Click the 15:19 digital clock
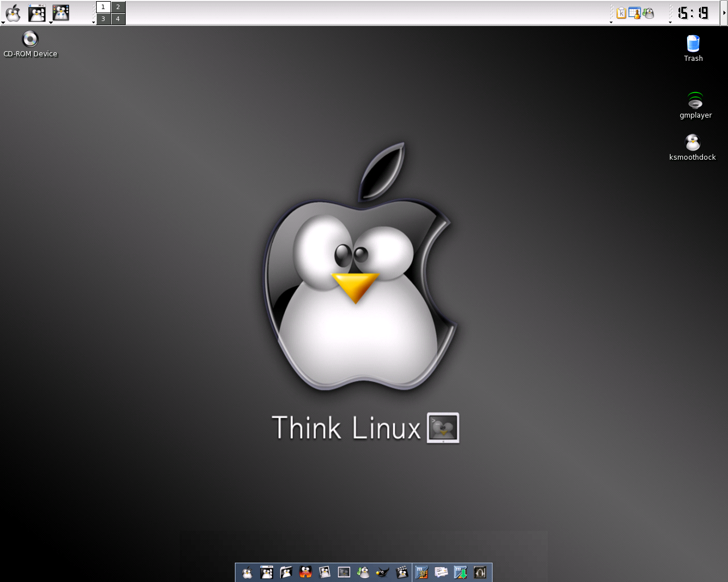This screenshot has height=582, width=728. (693, 13)
